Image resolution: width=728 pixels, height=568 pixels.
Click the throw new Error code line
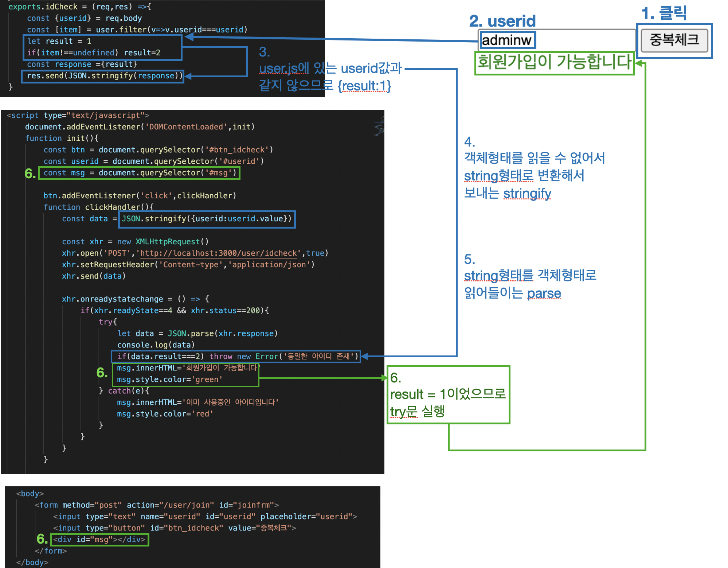click(235, 356)
